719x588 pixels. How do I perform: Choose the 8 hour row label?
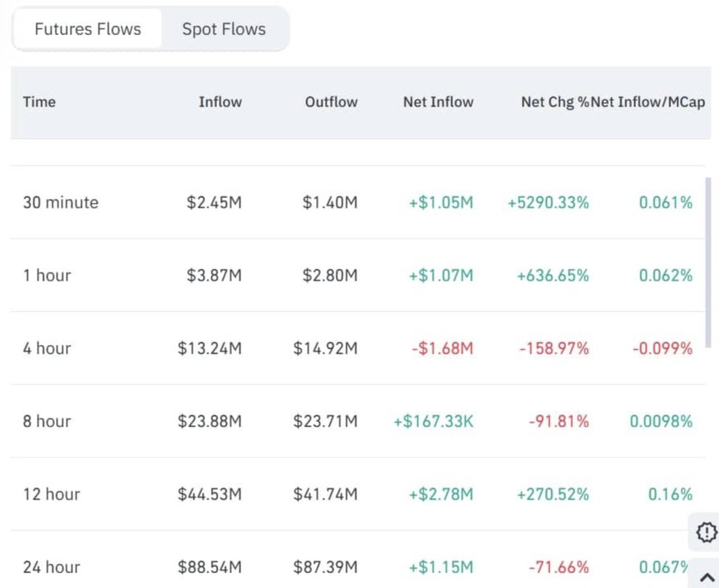tap(47, 421)
